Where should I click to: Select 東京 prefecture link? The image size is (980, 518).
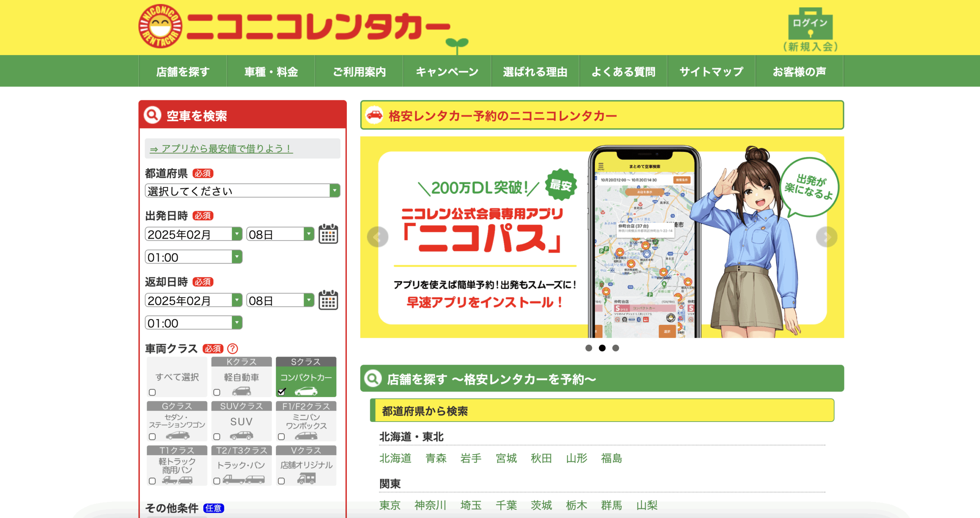coord(390,505)
